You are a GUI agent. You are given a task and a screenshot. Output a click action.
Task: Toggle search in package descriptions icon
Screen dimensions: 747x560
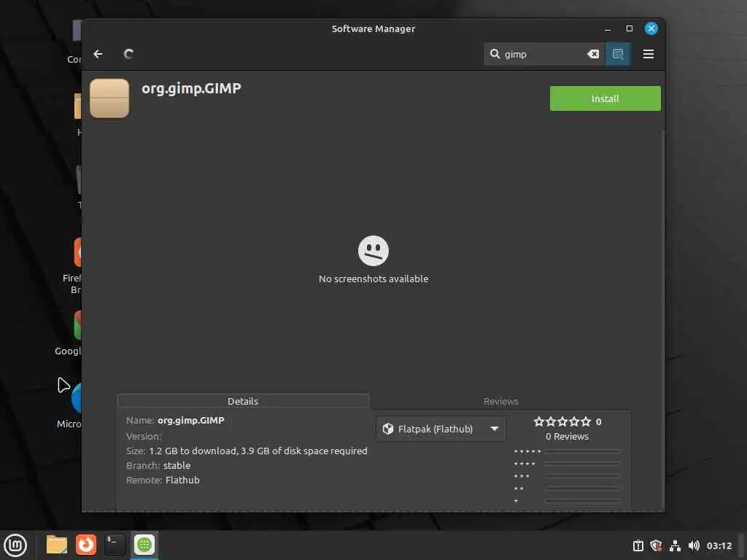click(618, 54)
